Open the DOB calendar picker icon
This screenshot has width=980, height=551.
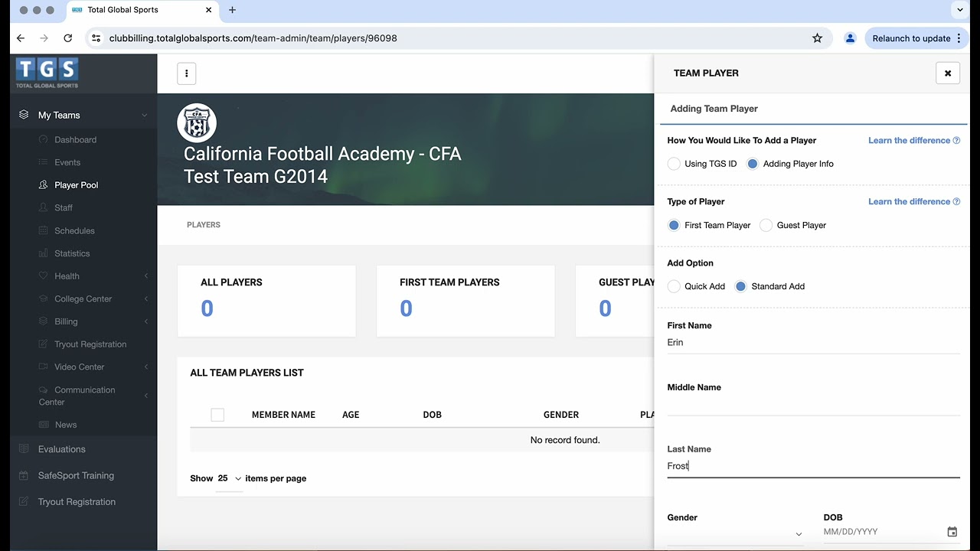coord(952,532)
